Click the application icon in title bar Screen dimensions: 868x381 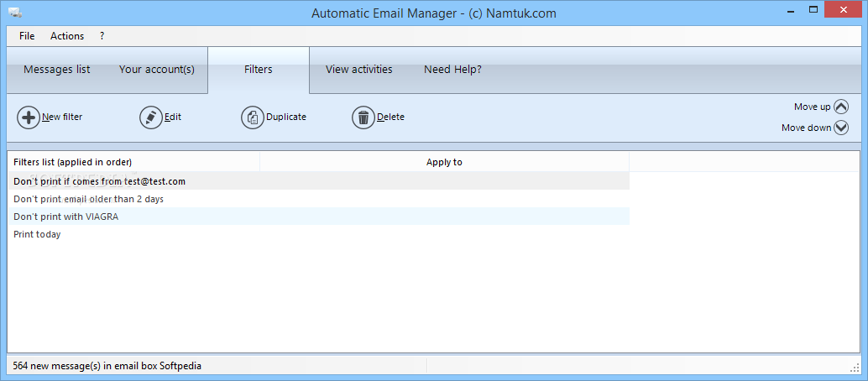tap(14, 13)
